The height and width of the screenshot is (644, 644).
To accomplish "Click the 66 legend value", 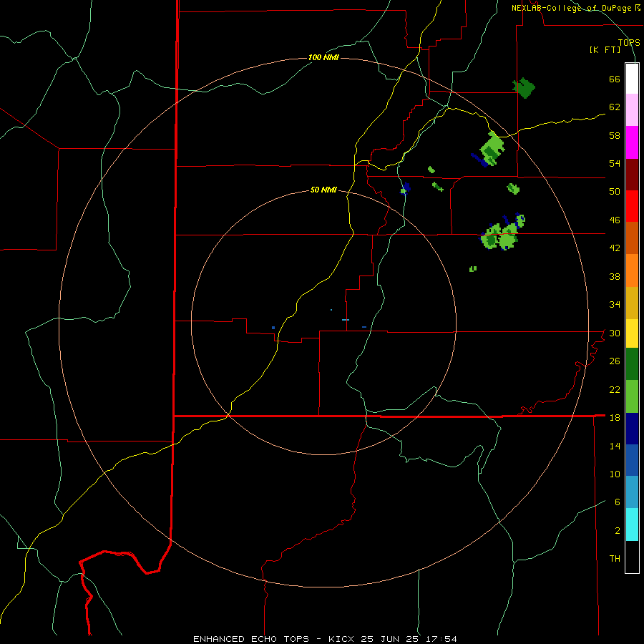I will (x=615, y=79).
